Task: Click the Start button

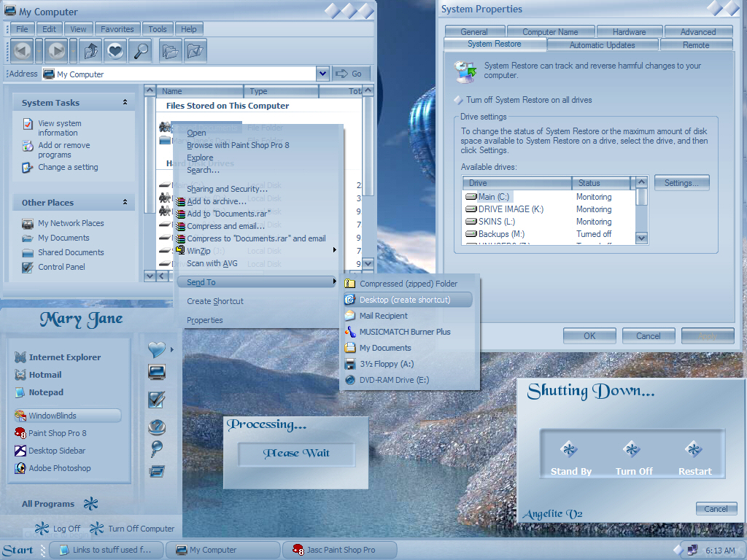Action: pyautogui.click(x=18, y=550)
